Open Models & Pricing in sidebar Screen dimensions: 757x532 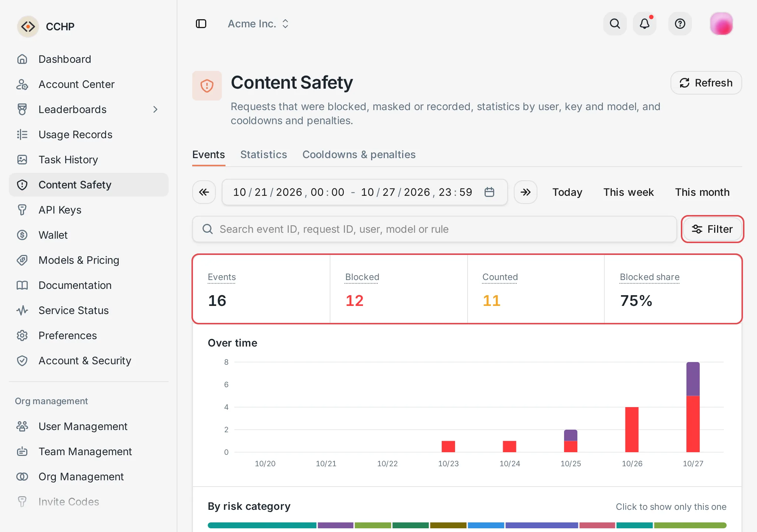click(x=89, y=260)
